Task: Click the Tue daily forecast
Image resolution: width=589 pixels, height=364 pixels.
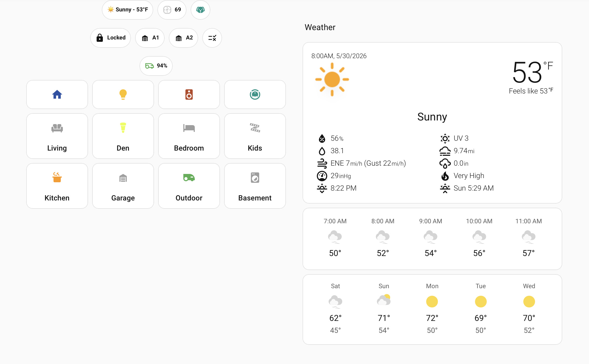Action: point(481,308)
